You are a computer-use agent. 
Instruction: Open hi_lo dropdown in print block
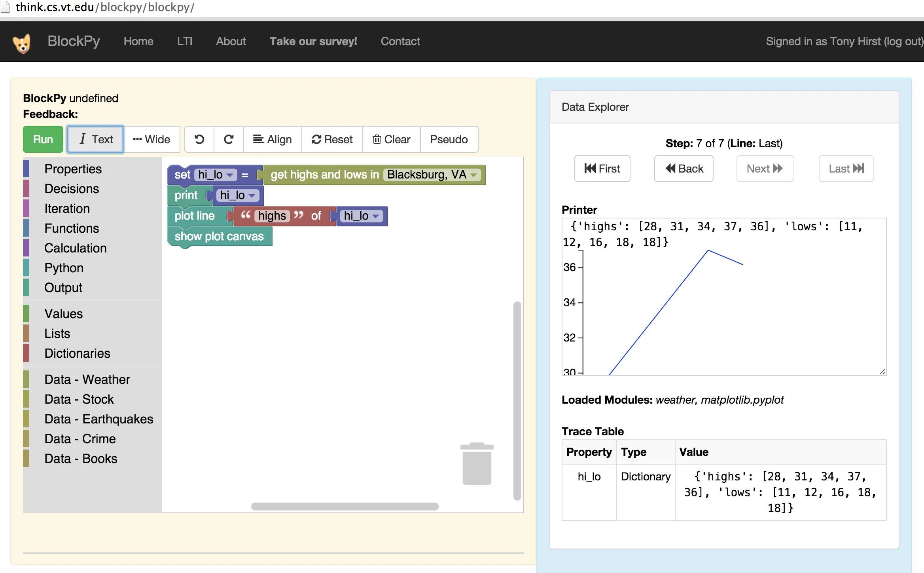252,195
